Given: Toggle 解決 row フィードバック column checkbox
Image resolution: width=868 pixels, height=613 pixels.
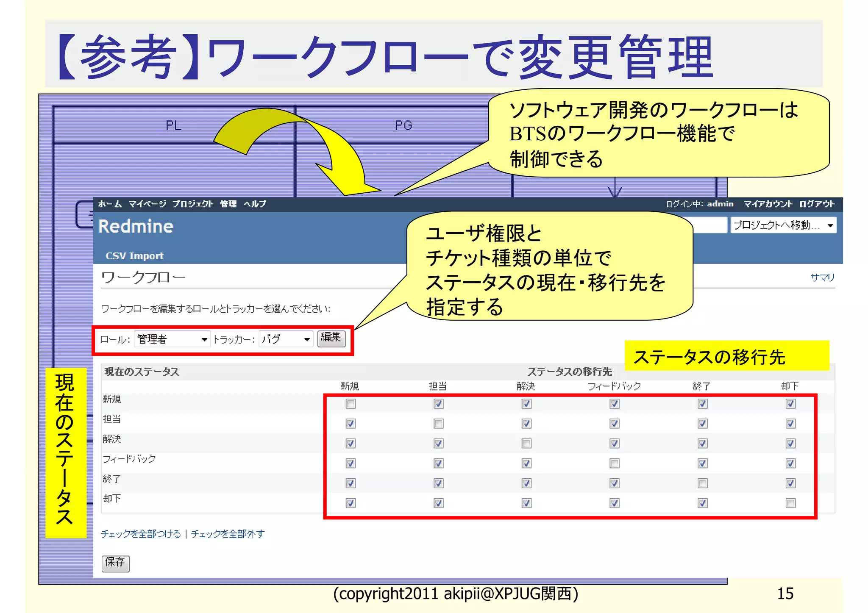Looking at the screenshot, I should tap(615, 444).
